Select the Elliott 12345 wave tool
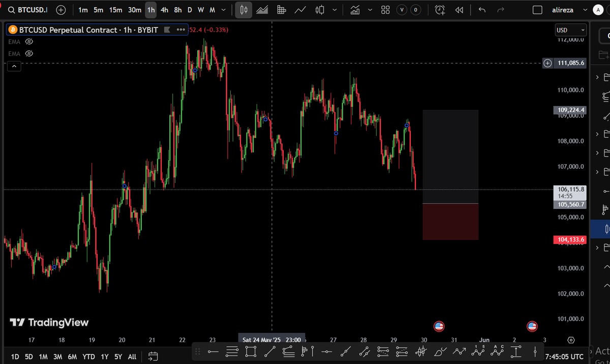The height and width of the screenshot is (364, 610). pos(478,351)
